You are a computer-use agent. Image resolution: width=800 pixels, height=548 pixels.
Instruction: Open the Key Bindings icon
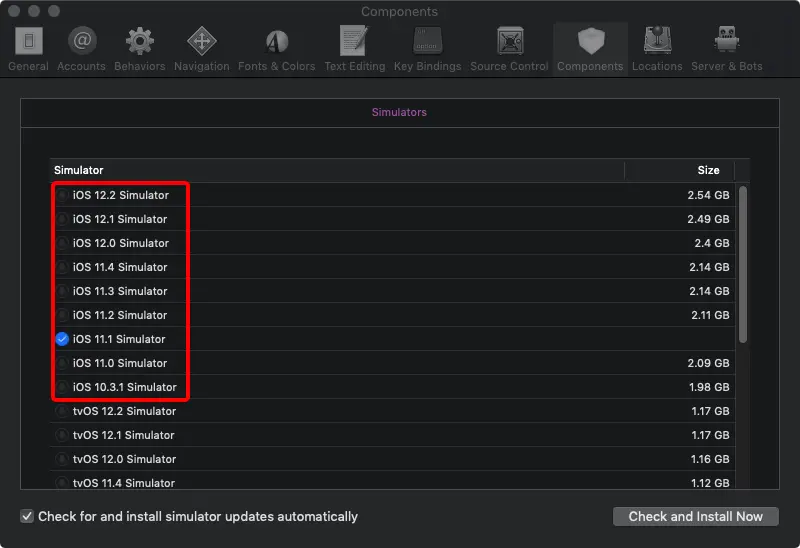(x=427, y=41)
